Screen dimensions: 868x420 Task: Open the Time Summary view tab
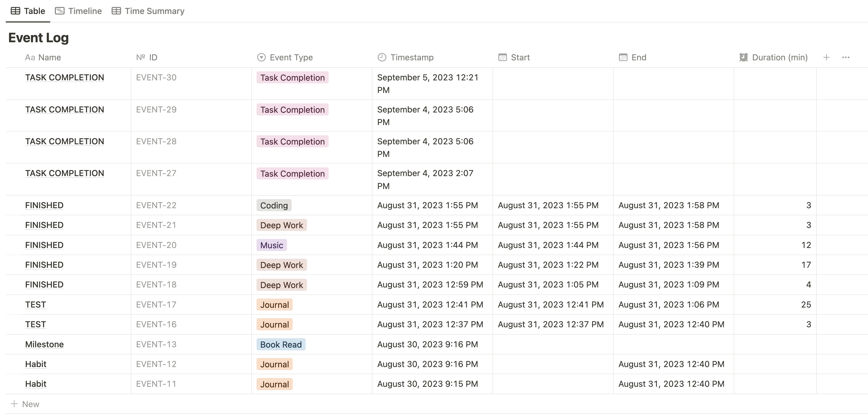coord(148,11)
